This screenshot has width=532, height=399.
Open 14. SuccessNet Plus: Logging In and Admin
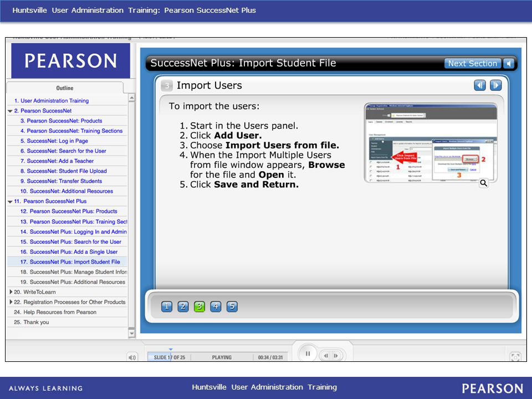pos(73,232)
